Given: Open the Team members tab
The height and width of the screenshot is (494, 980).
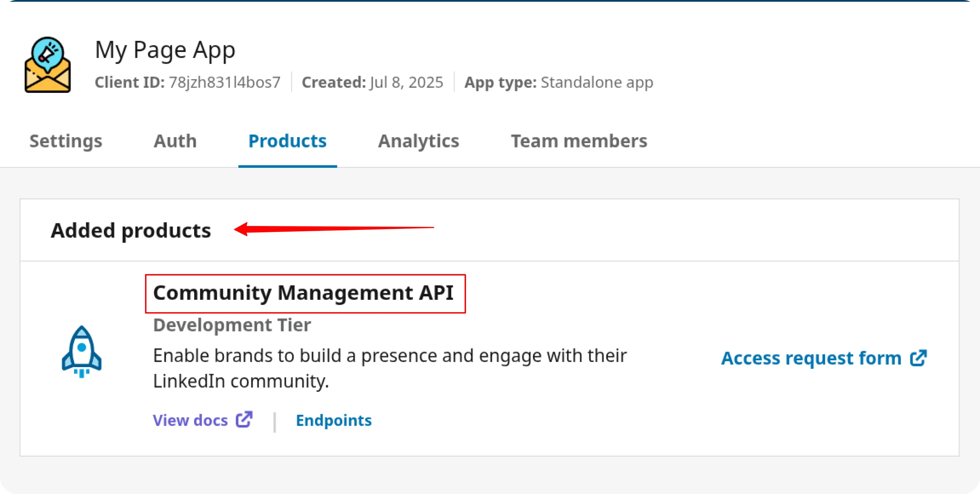Looking at the screenshot, I should click(x=579, y=141).
